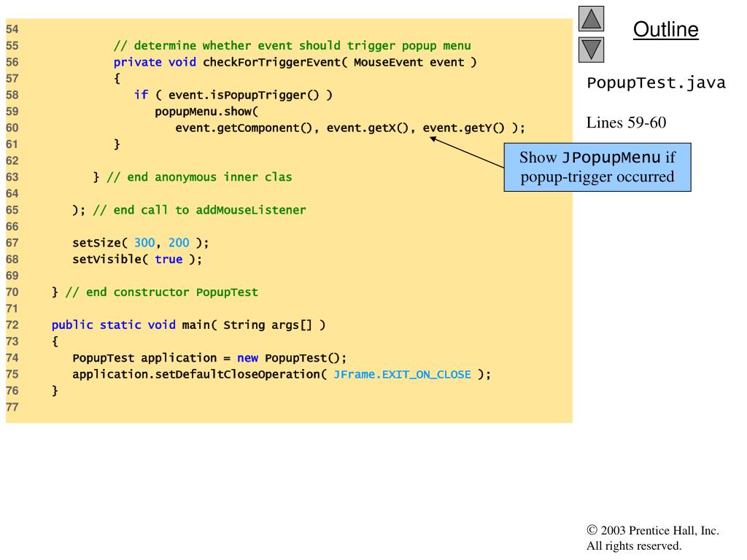Viewport: 747px width, 560px height.
Task: Click 'event.getComponent()' on line 60
Action: point(244,128)
